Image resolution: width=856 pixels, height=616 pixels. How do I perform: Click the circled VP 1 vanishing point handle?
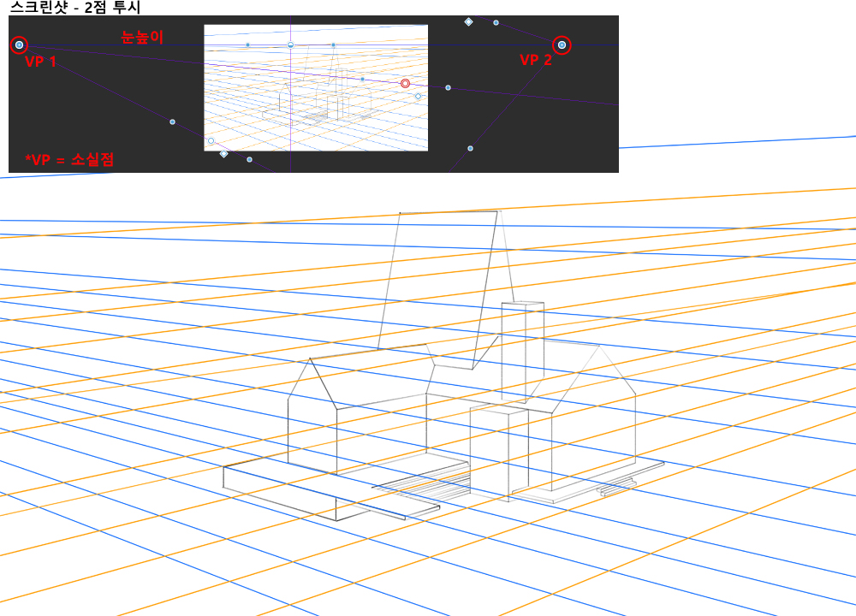click(20, 44)
